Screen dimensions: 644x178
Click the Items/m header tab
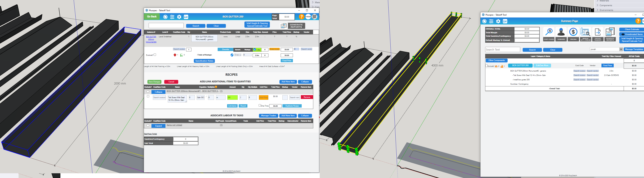(x=238, y=49)
